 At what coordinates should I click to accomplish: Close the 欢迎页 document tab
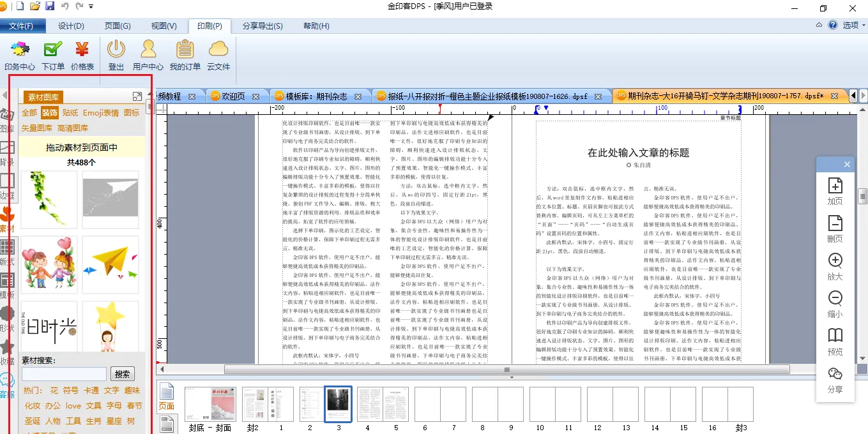coord(255,96)
